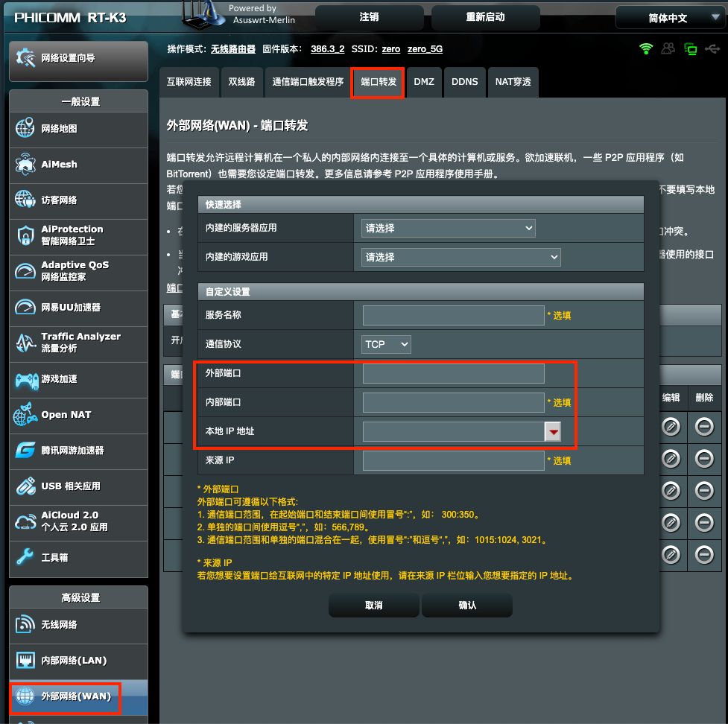Switch to DDNS tab
This screenshot has width=728, height=724.
[x=465, y=82]
